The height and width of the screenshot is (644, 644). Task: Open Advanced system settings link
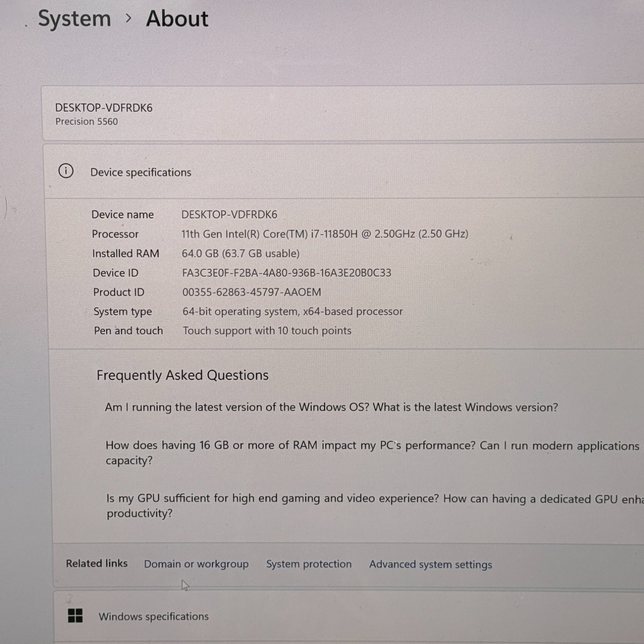tap(431, 564)
